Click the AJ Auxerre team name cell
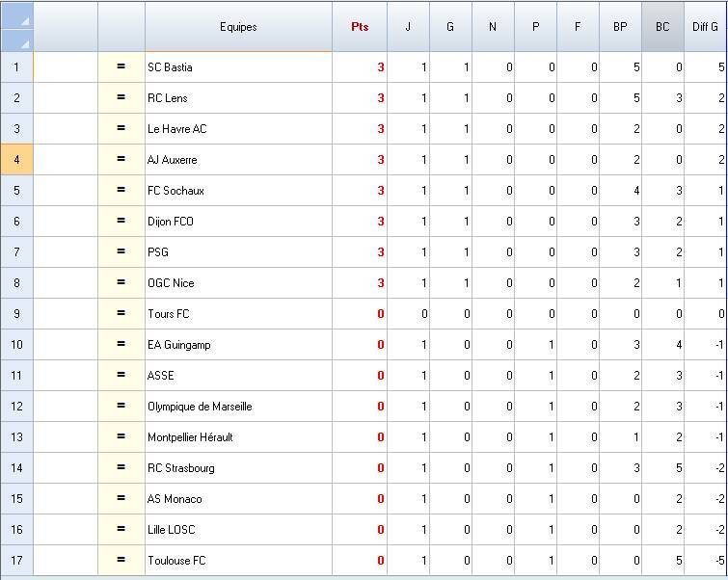This screenshot has width=728, height=580. tap(238, 160)
